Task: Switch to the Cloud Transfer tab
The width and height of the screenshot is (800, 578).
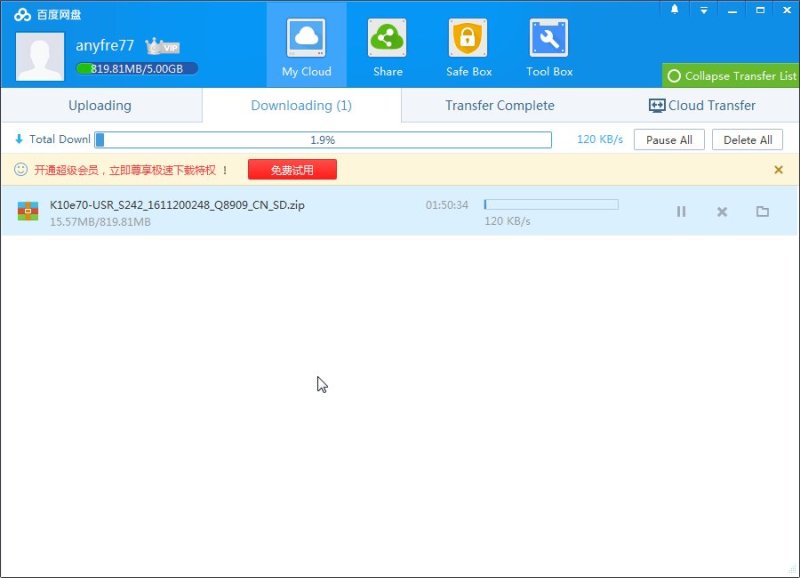Action: tap(702, 106)
